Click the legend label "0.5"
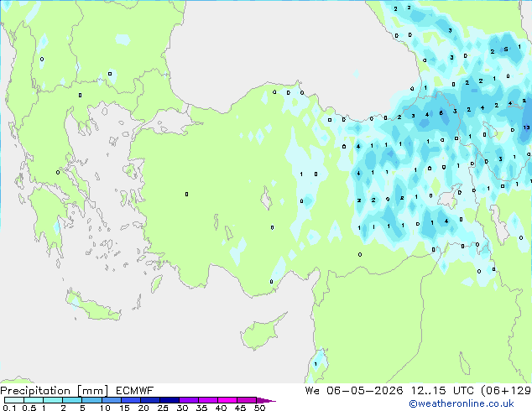Image resolution: width=532 pixels, height=411 pixels. [29, 408]
